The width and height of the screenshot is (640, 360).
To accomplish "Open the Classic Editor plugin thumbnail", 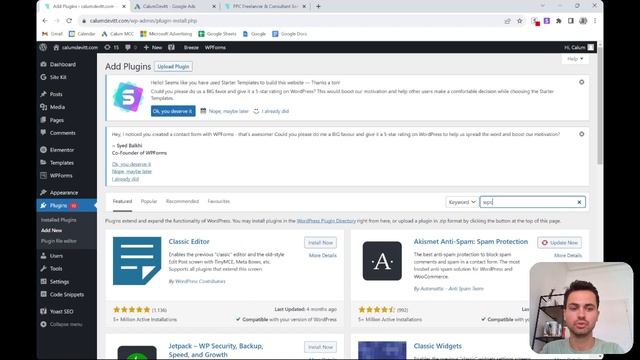I will pyautogui.click(x=137, y=261).
